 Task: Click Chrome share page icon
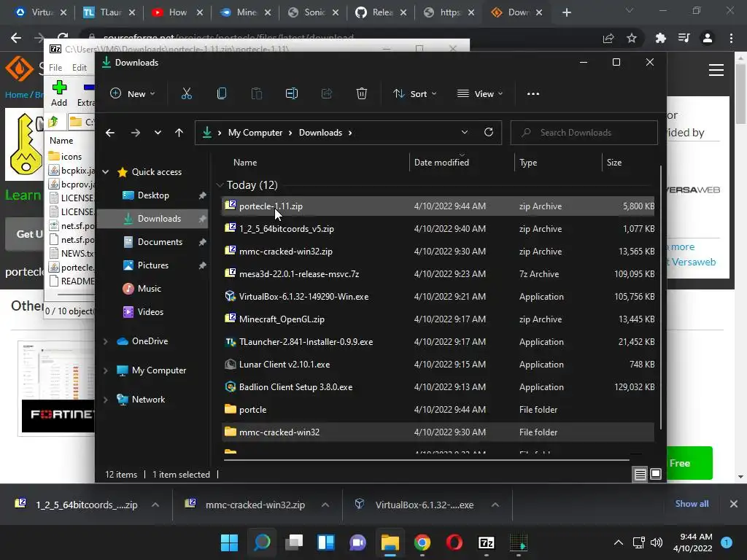tap(608, 38)
